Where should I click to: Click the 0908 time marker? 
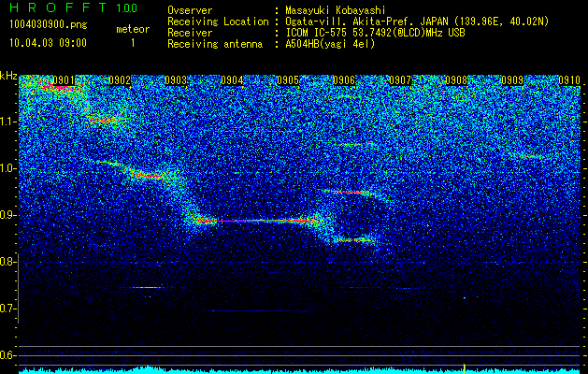(x=456, y=80)
